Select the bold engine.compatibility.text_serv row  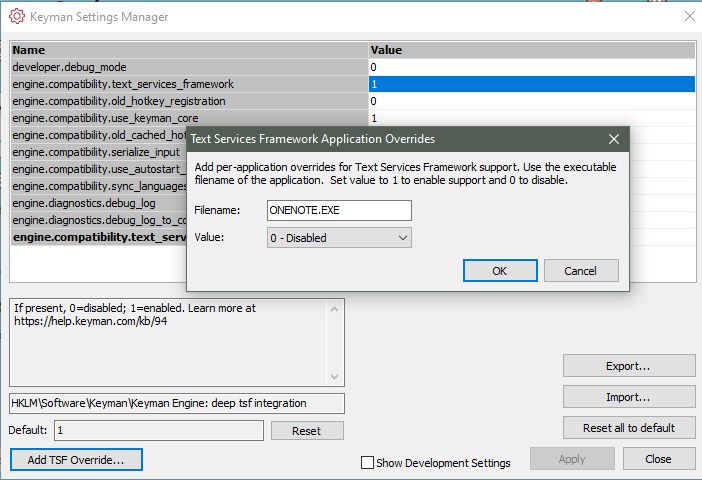98,237
